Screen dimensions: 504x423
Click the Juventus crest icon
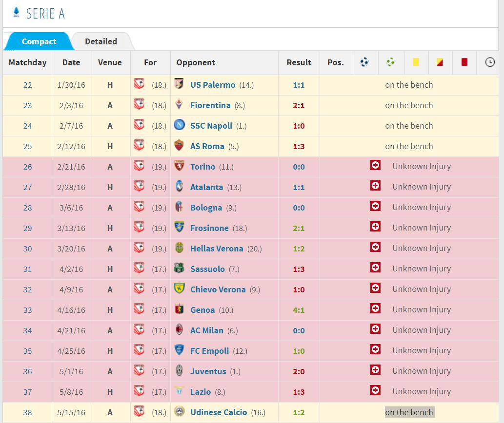[x=179, y=370]
